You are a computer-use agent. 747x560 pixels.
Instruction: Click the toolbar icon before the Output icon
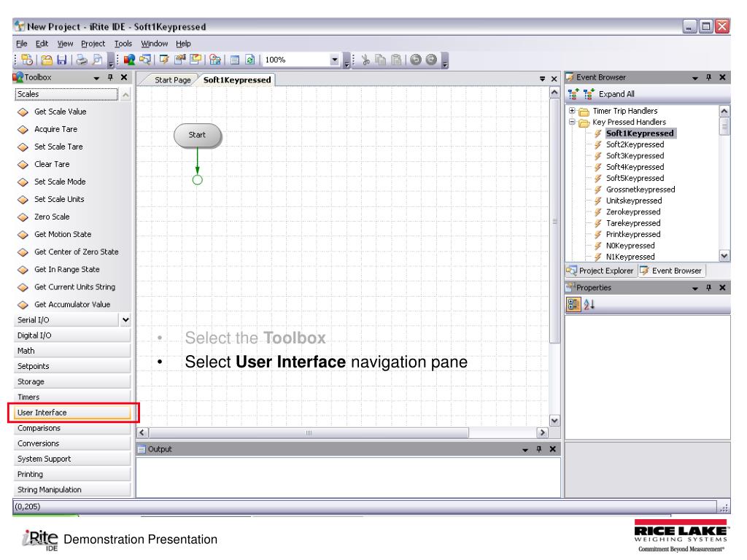pyautogui.click(x=215, y=60)
